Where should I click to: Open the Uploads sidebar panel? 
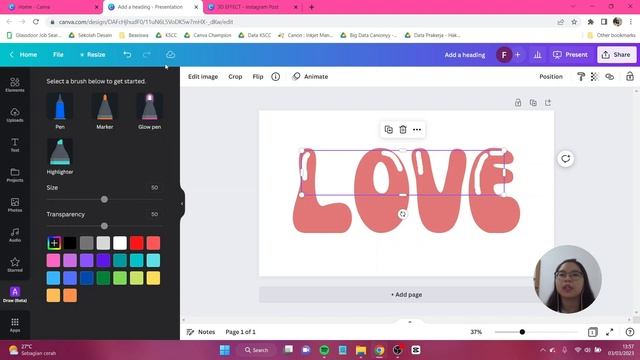point(15,115)
